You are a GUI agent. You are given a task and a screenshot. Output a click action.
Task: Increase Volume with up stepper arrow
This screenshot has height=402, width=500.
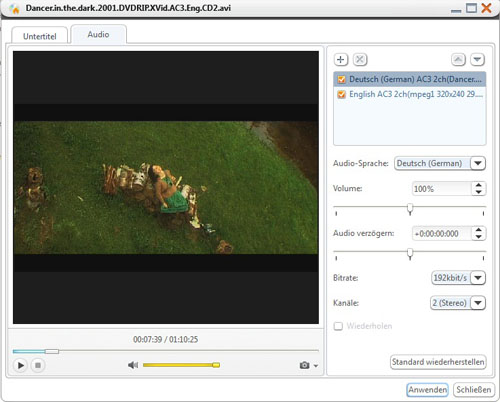(x=479, y=185)
